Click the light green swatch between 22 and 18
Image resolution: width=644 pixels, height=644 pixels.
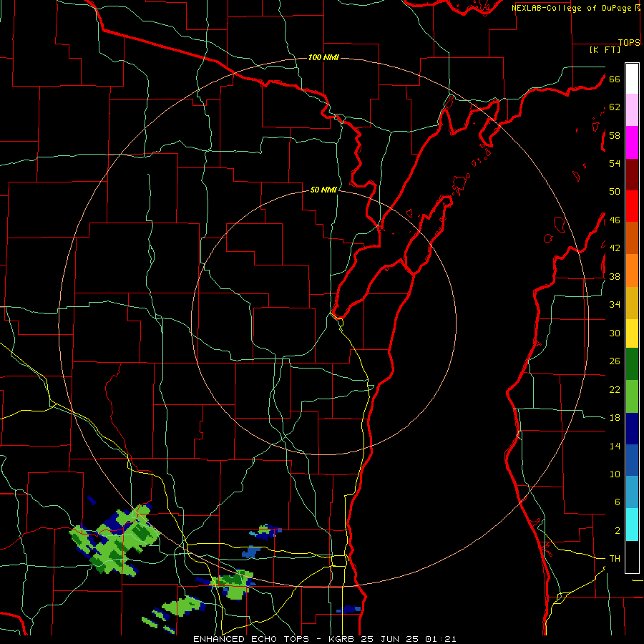tap(632, 396)
